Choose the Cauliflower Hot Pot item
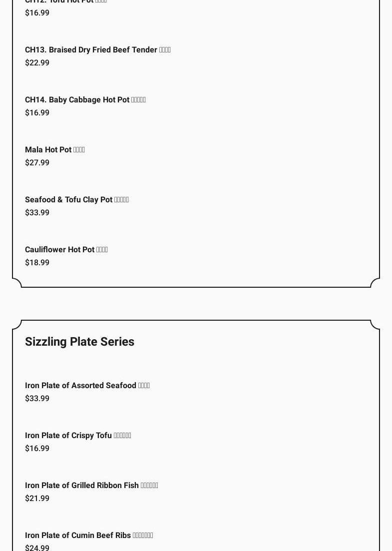The image size is (392, 551). [66, 250]
